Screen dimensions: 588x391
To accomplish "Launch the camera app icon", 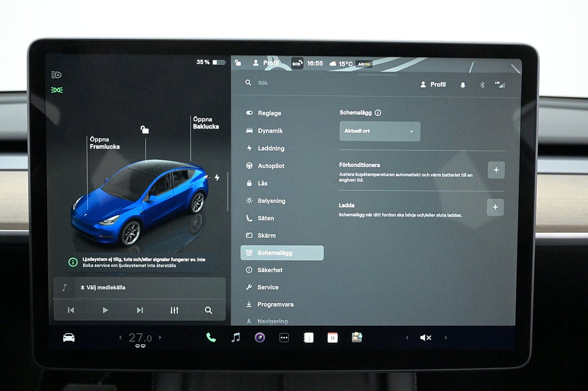I will click(x=260, y=338).
